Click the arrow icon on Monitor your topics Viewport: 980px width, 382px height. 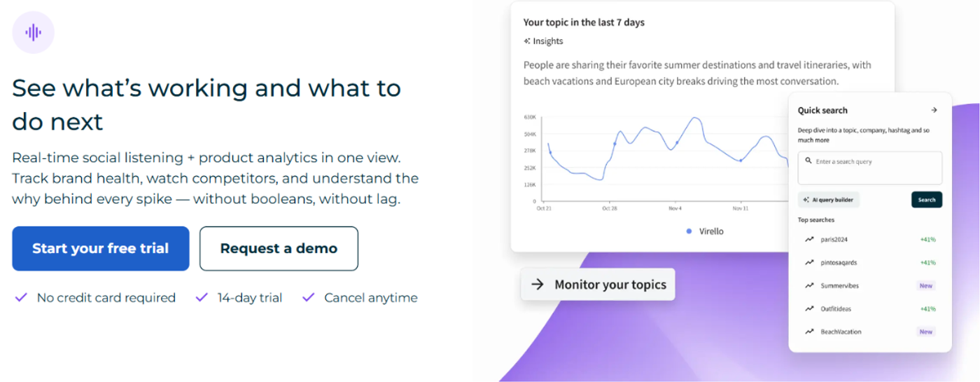tap(538, 285)
